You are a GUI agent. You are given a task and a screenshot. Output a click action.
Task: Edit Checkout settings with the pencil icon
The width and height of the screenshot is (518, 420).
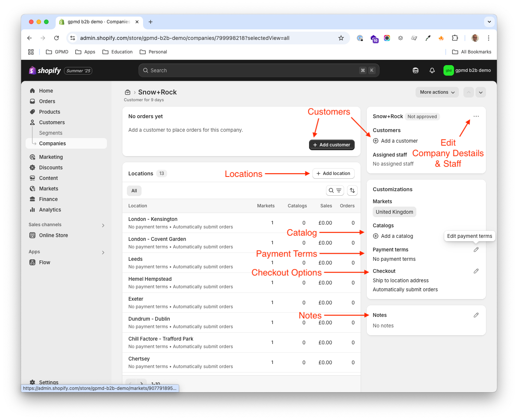coord(476,271)
